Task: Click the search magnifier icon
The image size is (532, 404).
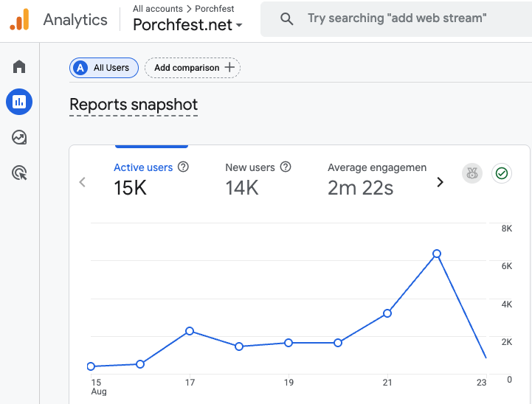Action: (x=287, y=19)
